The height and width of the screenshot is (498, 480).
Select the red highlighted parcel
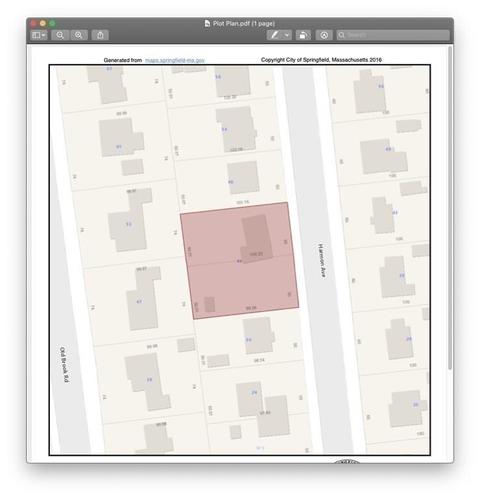click(239, 261)
